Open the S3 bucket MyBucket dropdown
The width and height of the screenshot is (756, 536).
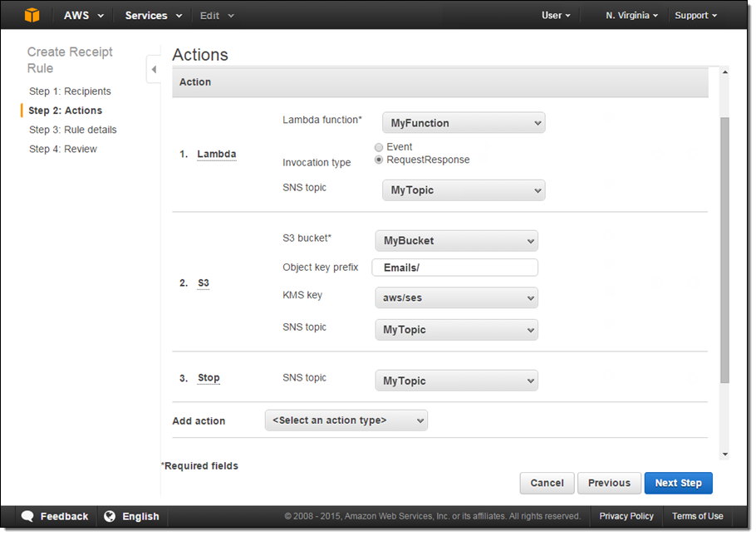pos(456,241)
